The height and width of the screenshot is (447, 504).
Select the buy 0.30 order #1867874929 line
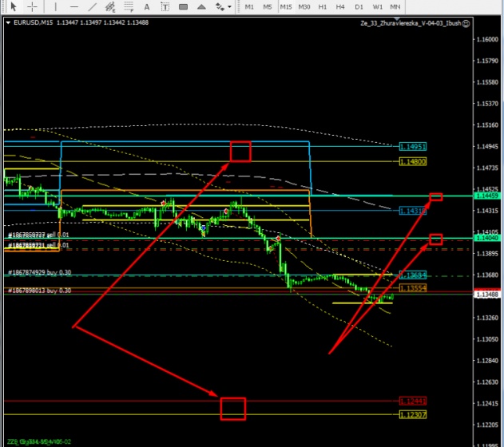(40, 272)
